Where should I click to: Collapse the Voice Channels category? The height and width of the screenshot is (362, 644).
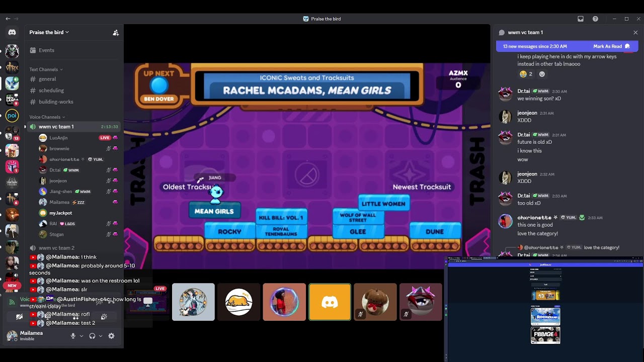[x=48, y=117]
